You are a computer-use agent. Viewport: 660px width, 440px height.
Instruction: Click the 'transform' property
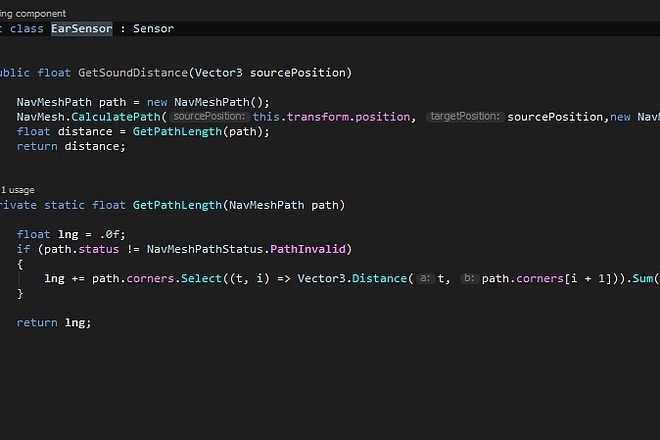tap(317, 117)
